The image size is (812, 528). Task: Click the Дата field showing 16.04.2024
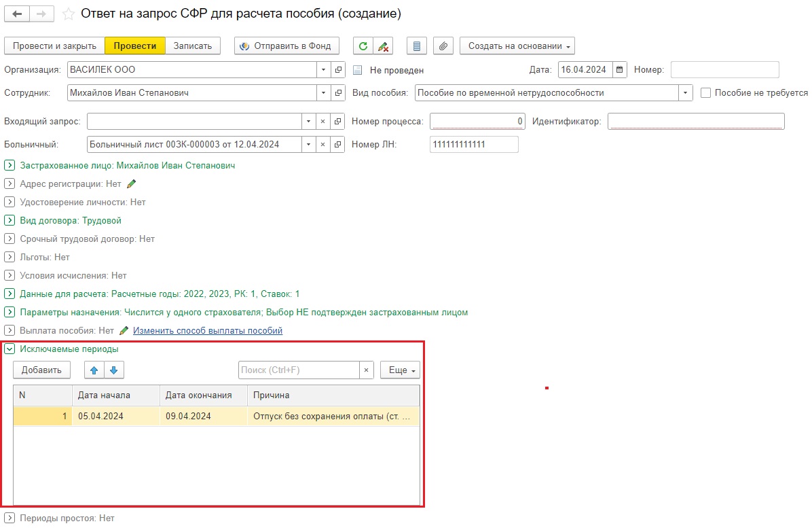click(585, 69)
